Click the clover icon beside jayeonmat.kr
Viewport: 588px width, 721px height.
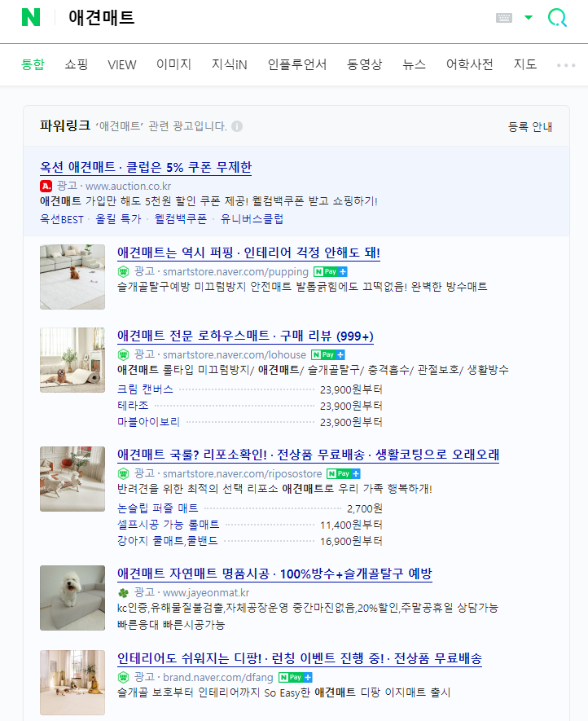(123, 593)
